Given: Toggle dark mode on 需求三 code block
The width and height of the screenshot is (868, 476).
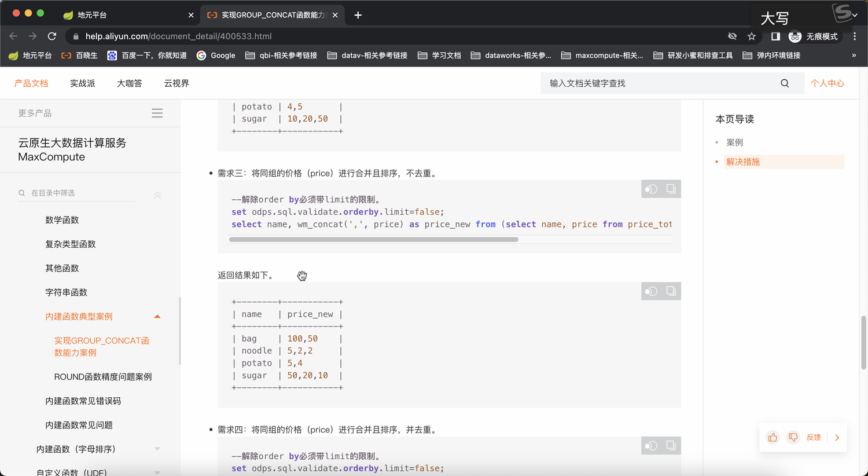Looking at the screenshot, I should [x=652, y=189].
